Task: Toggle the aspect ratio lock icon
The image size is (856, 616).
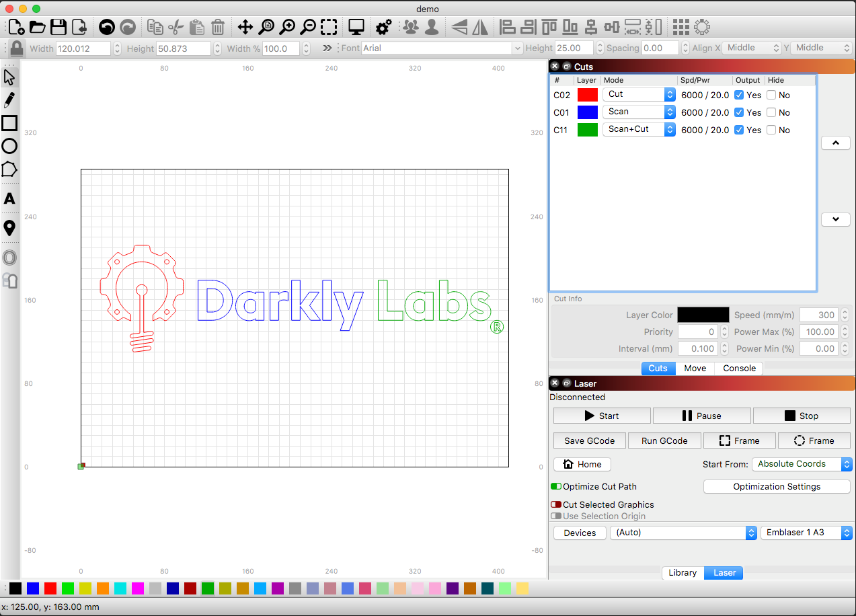Action: point(17,48)
